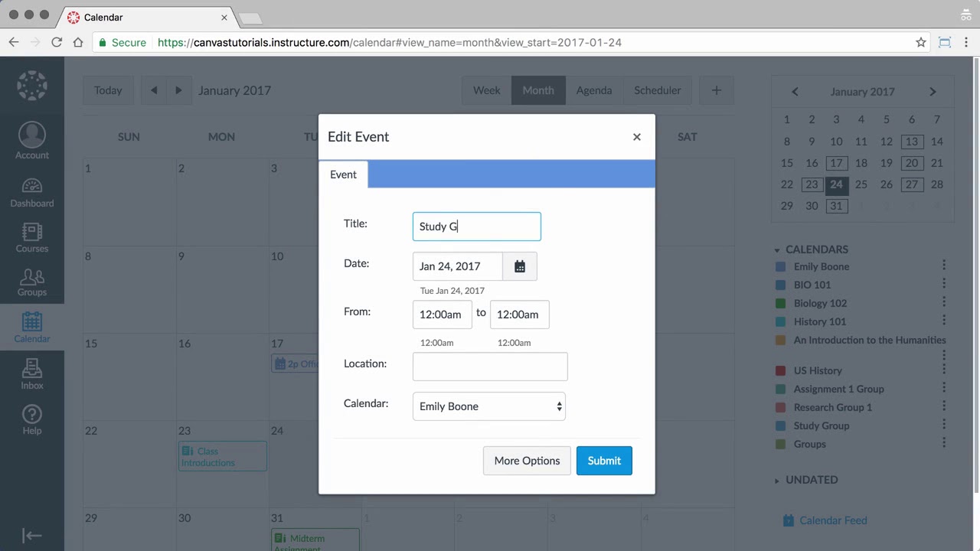
Task: Close the Calendar browser tab
Action: click(224, 17)
